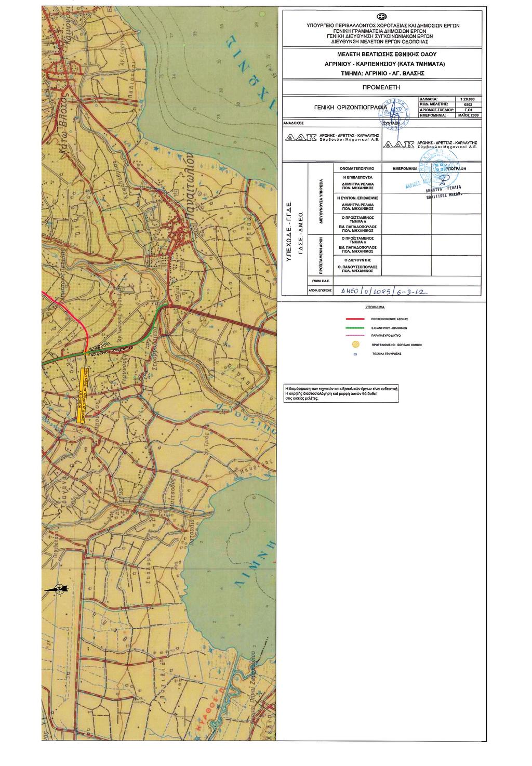Click the ΚΩΔ. ΜΕΛΕΤΗΣ label cell
Image resolution: width=532 pixels, height=766 pixels.
click(437, 104)
